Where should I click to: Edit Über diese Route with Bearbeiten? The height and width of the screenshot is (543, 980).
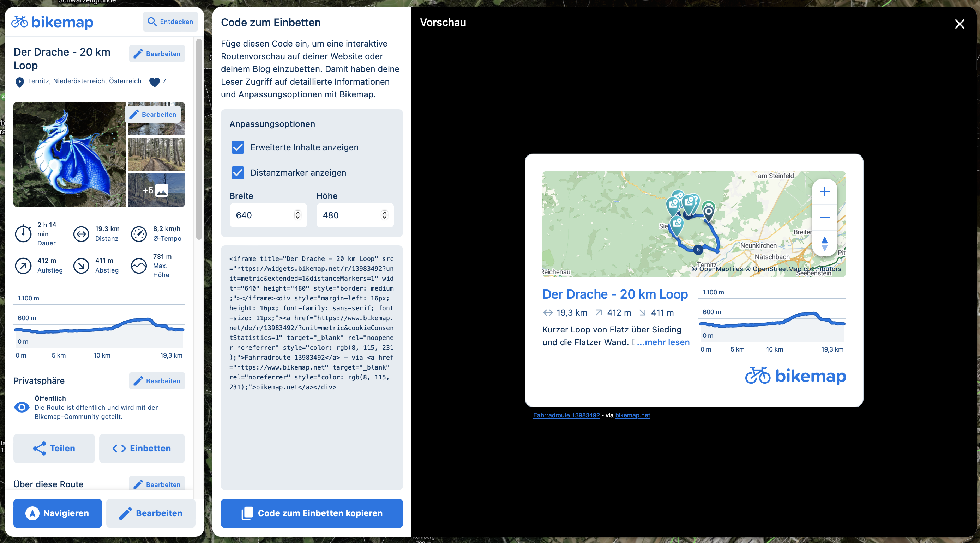157,484
